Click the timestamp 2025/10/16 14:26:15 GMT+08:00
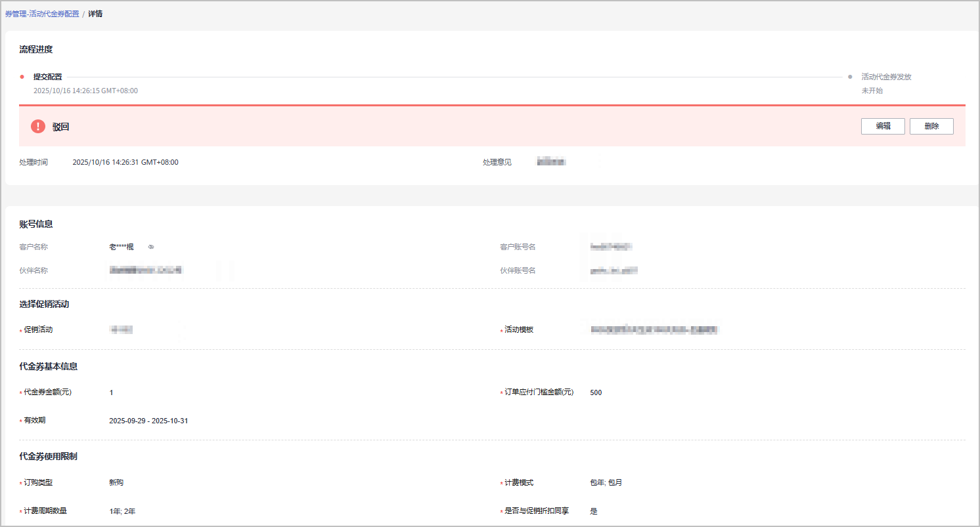Image resolution: width=980 pixels, height=527 pixels. coord(85,91)
